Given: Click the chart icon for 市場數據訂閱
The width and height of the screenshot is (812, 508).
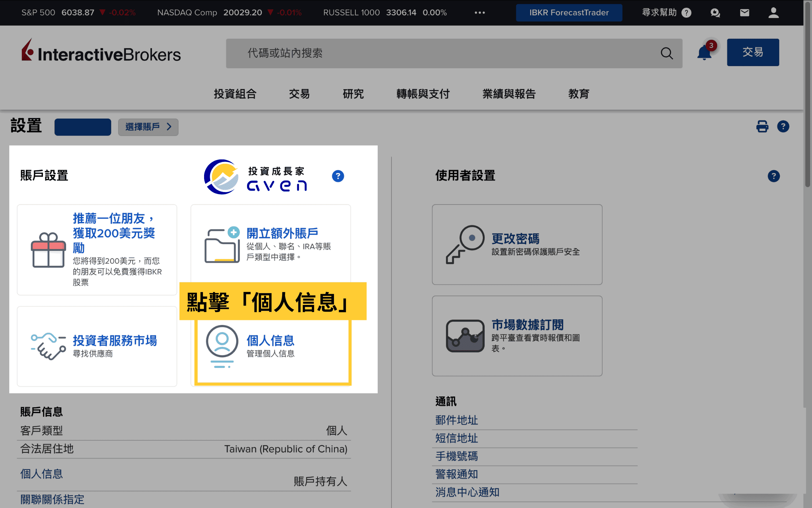Looking at the screenshot, I should pyautogui.click(x=465, y=336).
